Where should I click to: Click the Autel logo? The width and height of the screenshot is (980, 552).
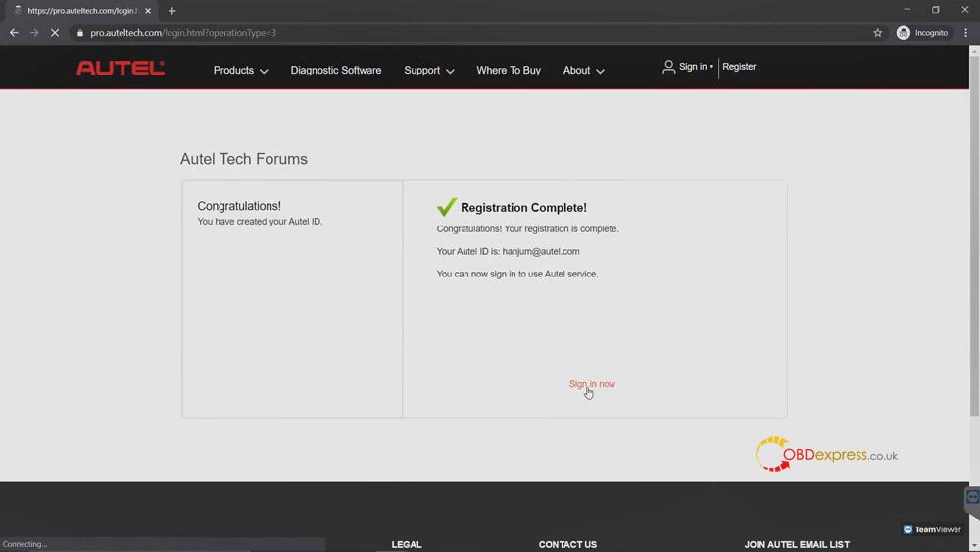pos(121,68)
